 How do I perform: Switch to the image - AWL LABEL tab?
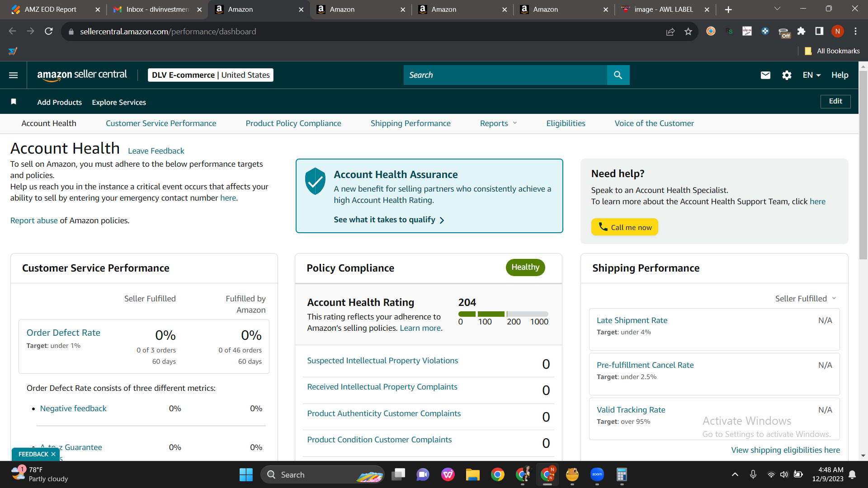pos(665,9)
